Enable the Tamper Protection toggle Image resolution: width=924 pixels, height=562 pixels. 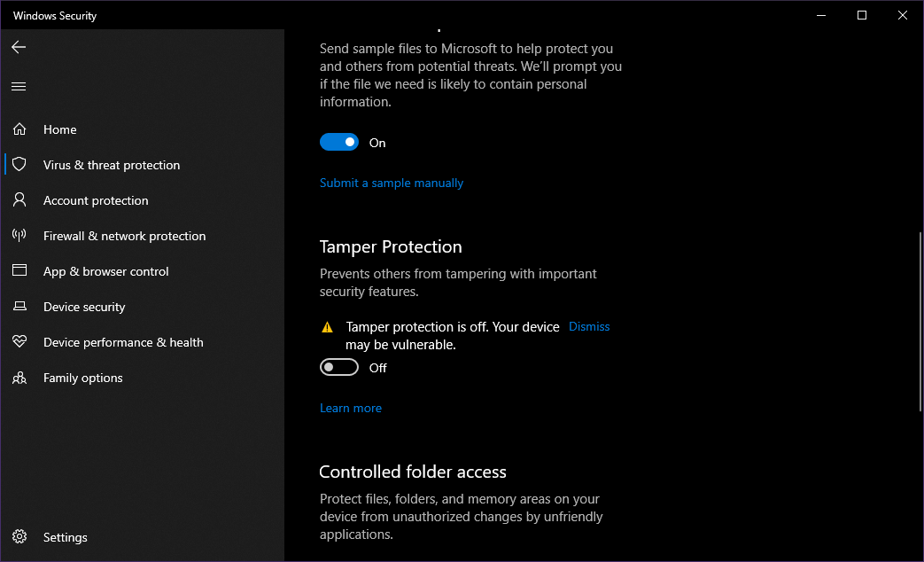pos(339,366)
